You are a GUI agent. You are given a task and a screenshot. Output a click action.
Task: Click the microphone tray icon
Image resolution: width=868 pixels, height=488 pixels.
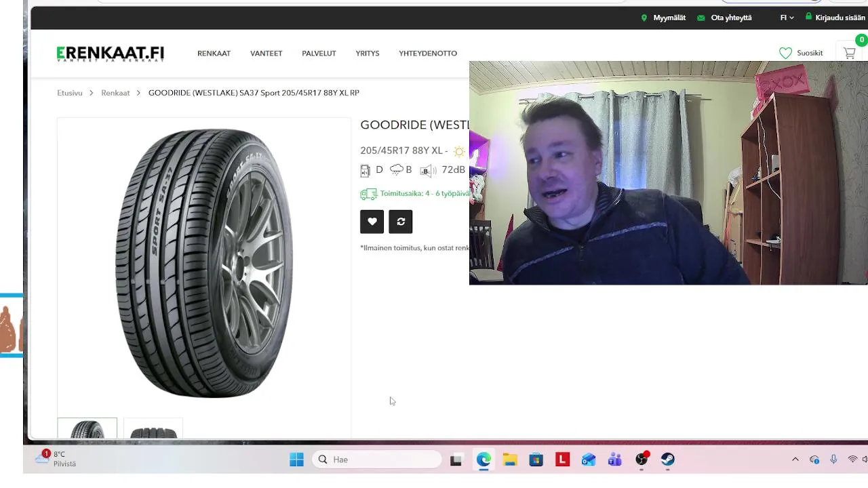pyautogui.click(x=833, y=460)
